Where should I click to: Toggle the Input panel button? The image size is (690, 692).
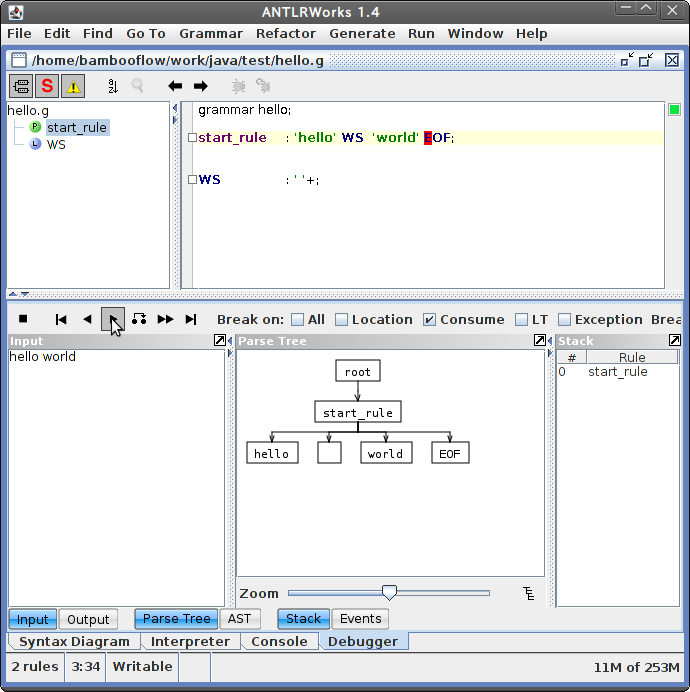click(32, 619)
